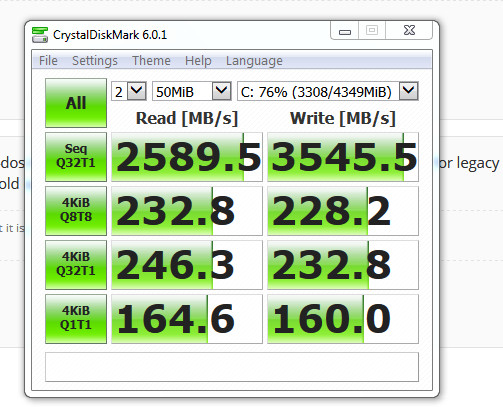Click the Seq read result 2589.5

pos(187,157)
